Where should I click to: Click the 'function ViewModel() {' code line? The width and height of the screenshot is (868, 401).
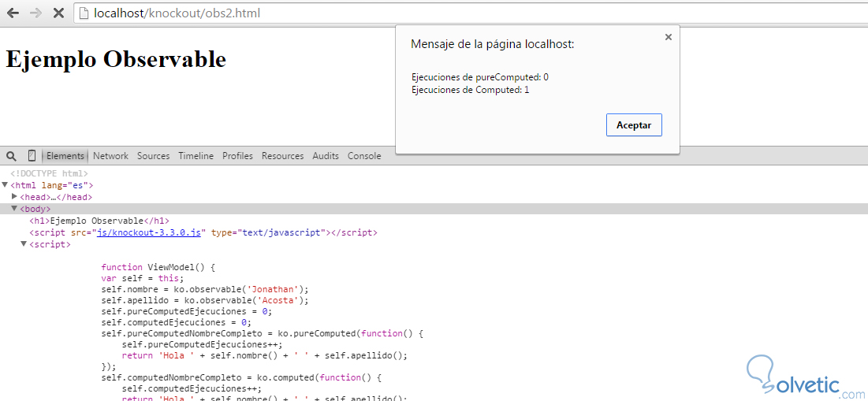coord(158,267)
